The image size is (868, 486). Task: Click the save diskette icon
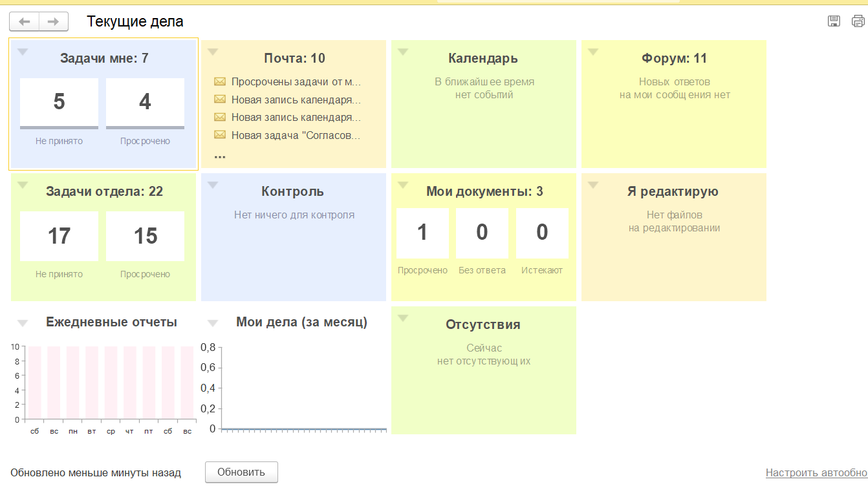834,21
